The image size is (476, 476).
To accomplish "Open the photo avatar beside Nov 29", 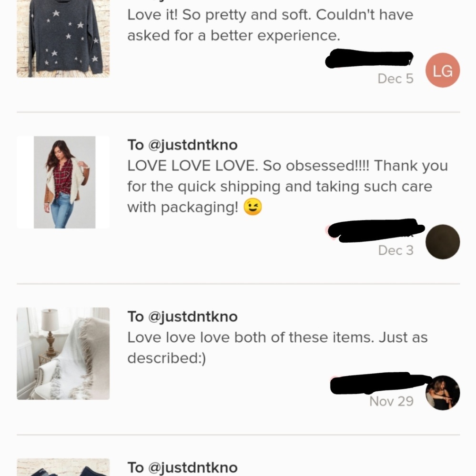I will click(442, 393).
